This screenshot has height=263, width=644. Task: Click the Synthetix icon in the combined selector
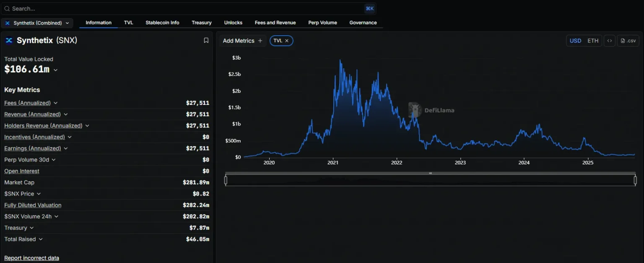[7, 23]
